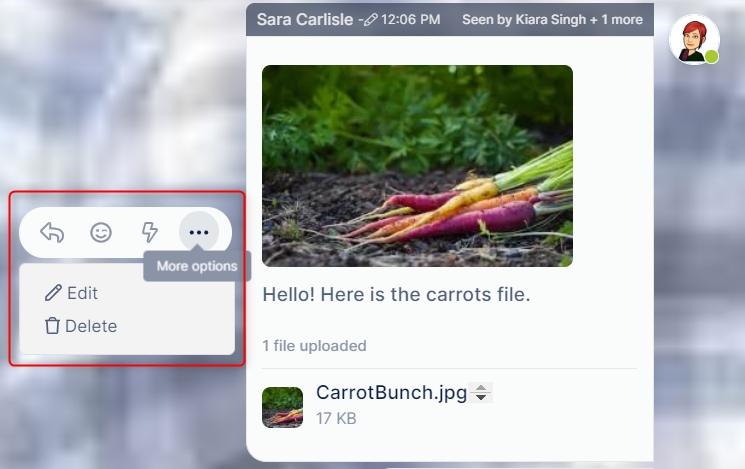Image resolution: width=745 pixels, height=469 pixels.
Task: Click the 12:06 PM timestamp
Action: [x=411, y=19]
